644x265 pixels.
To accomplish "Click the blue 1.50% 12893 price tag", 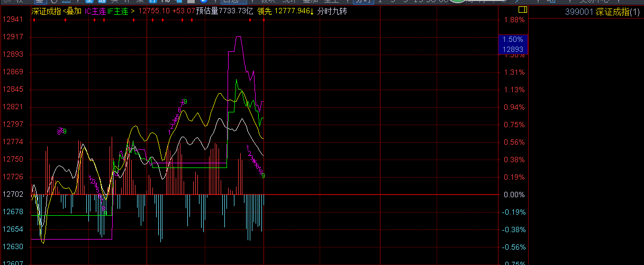I will click(x=513, y=45).
